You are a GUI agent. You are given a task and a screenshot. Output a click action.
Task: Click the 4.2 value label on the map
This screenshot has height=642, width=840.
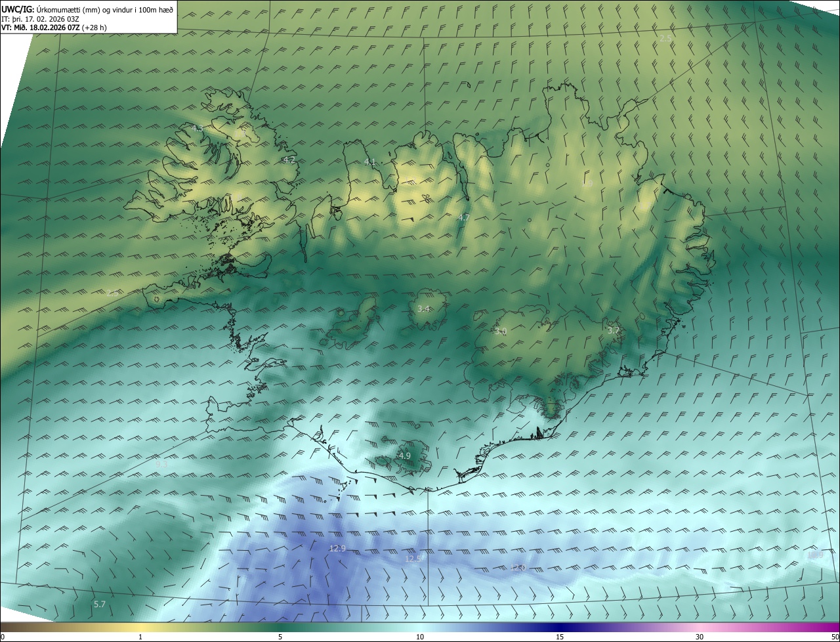click(x=289, y=160)
